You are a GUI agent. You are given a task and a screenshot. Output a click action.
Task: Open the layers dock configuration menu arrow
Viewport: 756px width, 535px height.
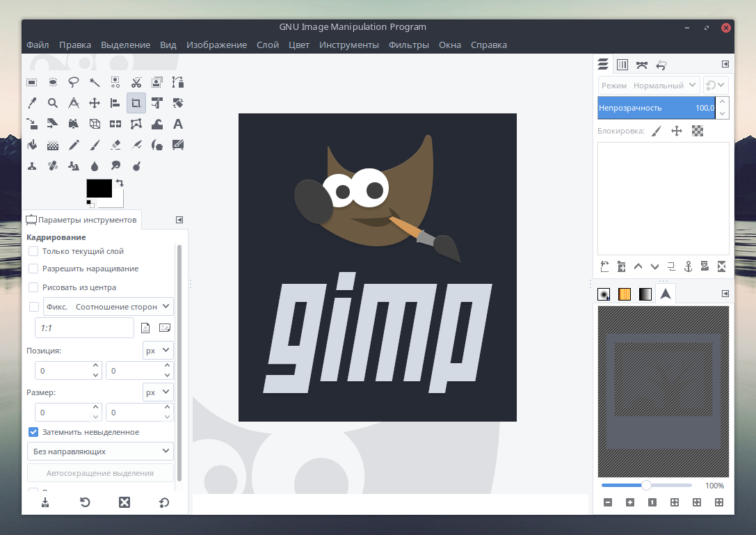coord(725,64)
